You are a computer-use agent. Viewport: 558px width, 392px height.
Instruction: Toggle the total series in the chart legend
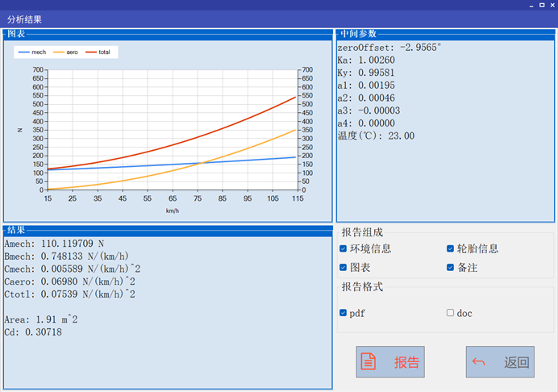point(98,52)
